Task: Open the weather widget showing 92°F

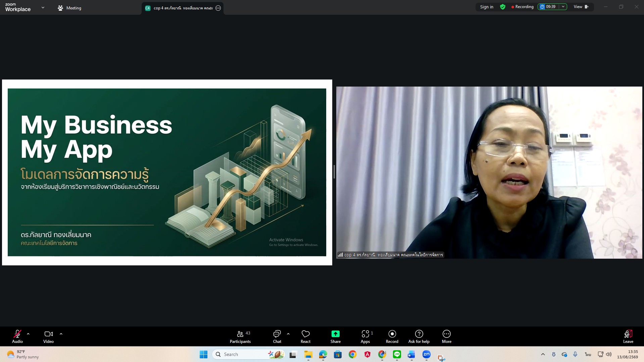Action: (x=23, y=354)
